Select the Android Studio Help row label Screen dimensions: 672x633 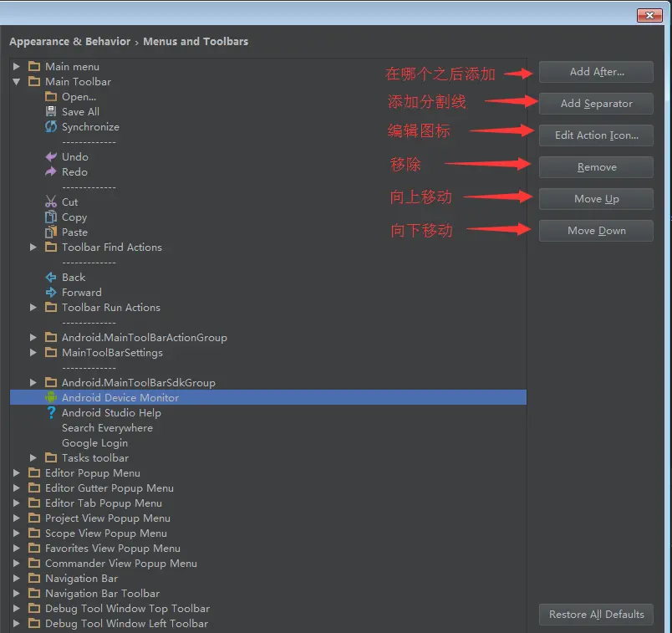click(111, 412)
